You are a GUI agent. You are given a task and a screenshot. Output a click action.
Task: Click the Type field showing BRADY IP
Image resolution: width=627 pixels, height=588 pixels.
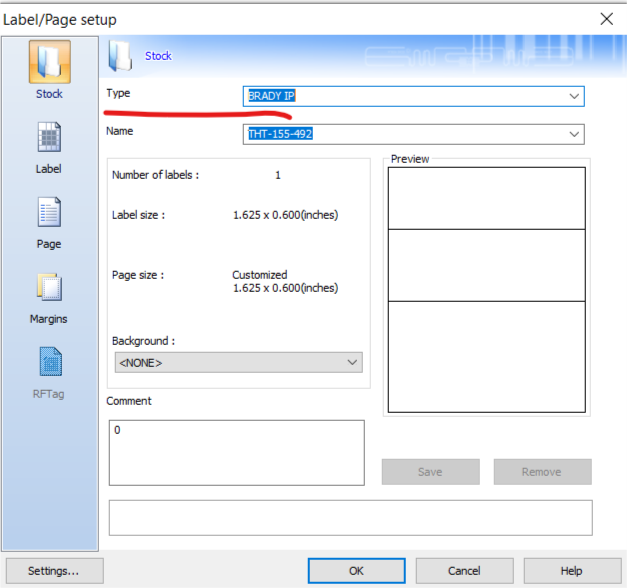coord(413,96)
